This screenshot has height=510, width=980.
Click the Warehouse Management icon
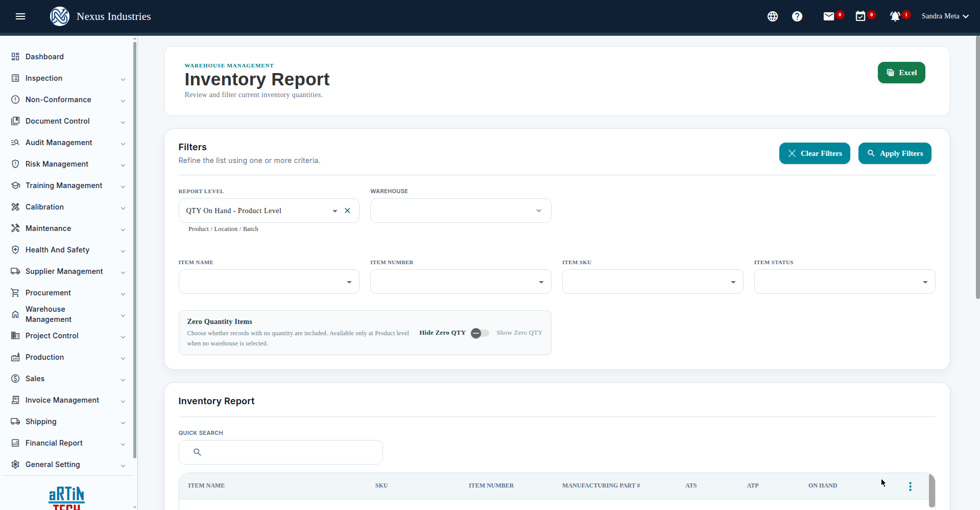[15, 314]
